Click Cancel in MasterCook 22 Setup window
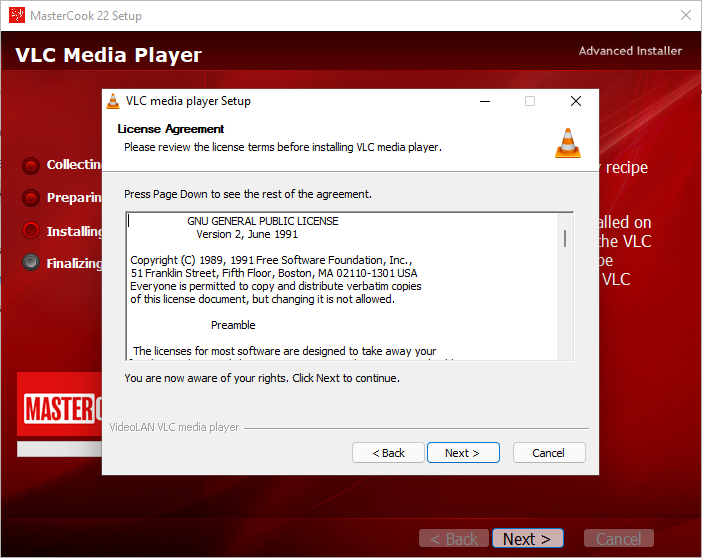The width and height of the screenshot is (702, 558). (619, 538)
